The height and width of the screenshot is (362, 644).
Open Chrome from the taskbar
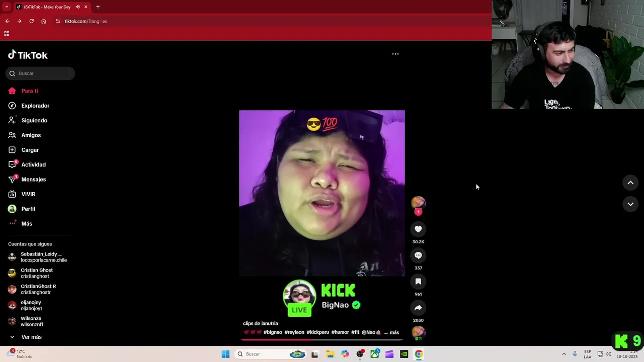[419, 354]
